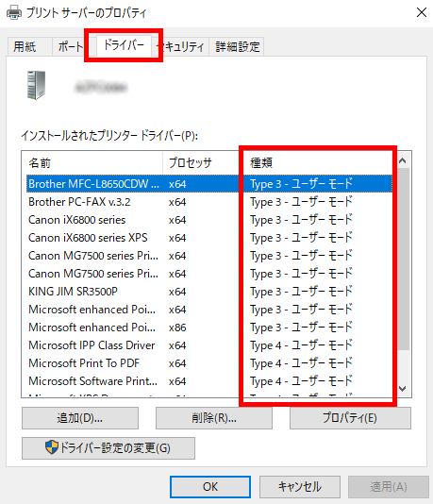Click Type 3 cell for Brother PC-FAX v.3.2

click(x=301, y=202)
